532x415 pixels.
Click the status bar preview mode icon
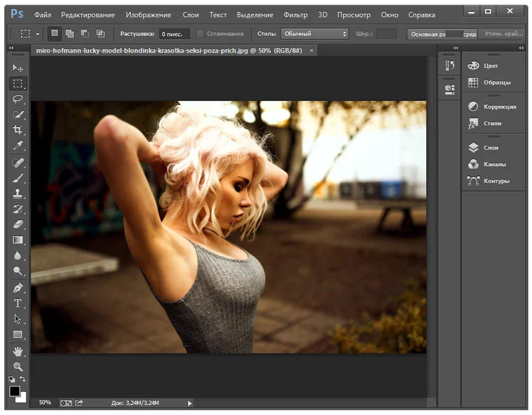coord(66,403)
